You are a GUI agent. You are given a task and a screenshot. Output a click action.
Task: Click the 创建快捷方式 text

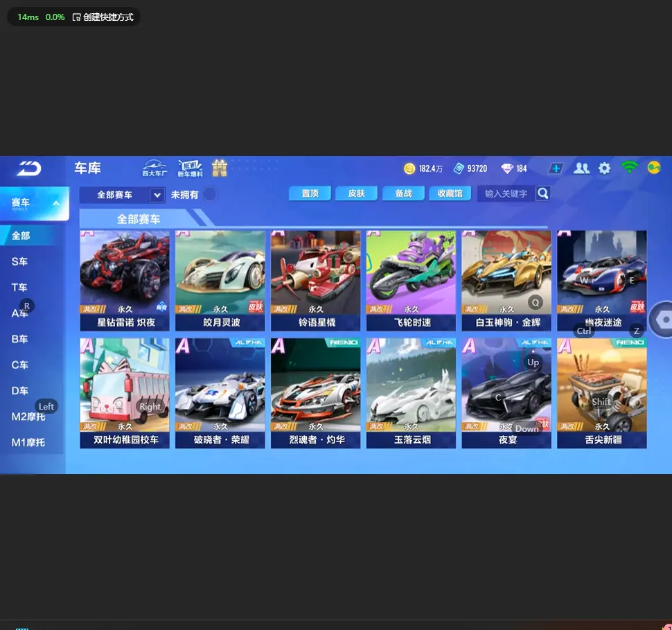109,17
